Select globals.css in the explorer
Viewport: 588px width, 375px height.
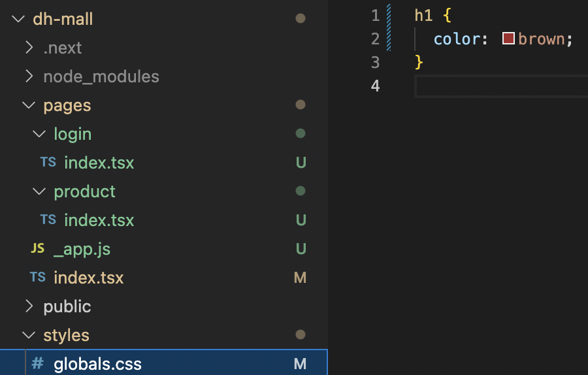coord(163,363)
